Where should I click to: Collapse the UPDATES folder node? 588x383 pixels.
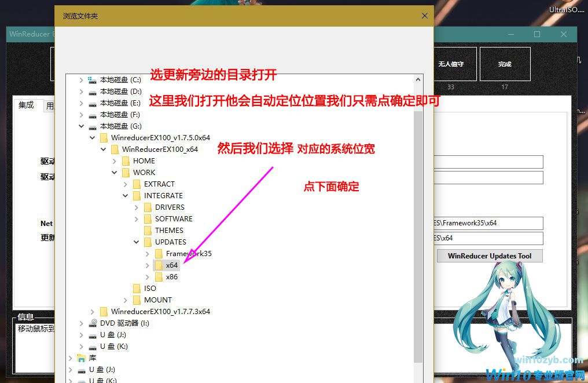(137, 242)
